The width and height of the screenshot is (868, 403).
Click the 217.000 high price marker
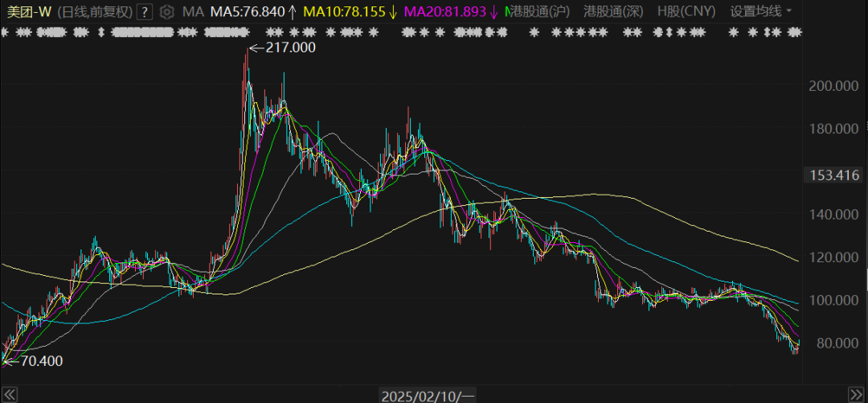click(289, 47)
